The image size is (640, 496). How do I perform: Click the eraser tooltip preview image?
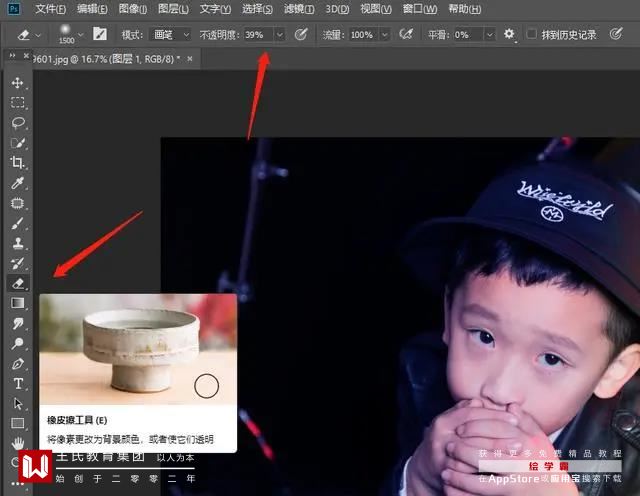pos(138,349)
